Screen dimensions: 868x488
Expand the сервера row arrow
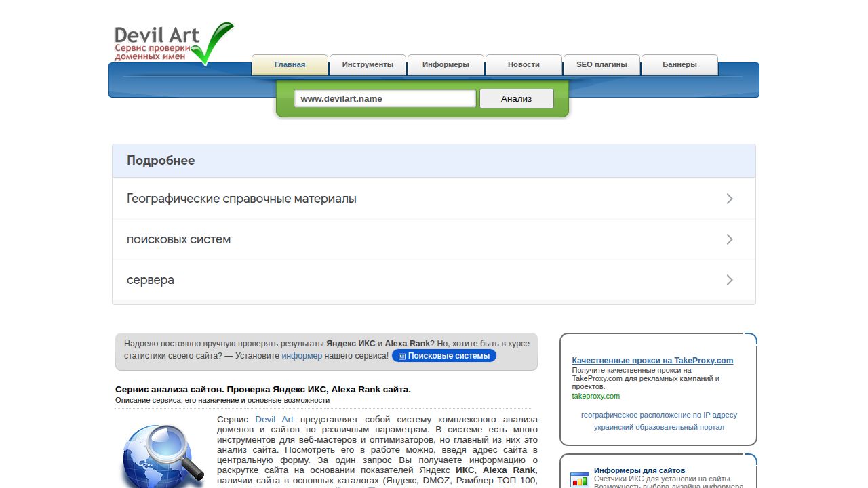click(730, 280)
